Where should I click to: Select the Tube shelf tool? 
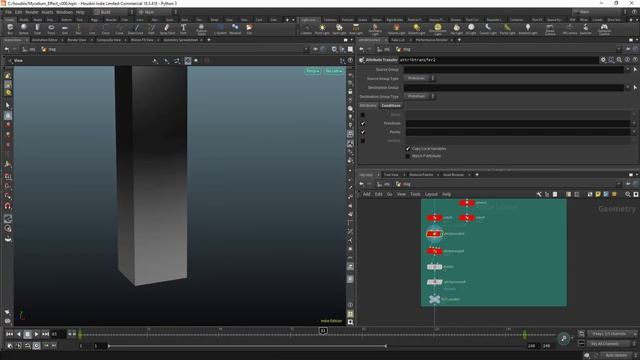pyautogui.click(x=37, y=29)
